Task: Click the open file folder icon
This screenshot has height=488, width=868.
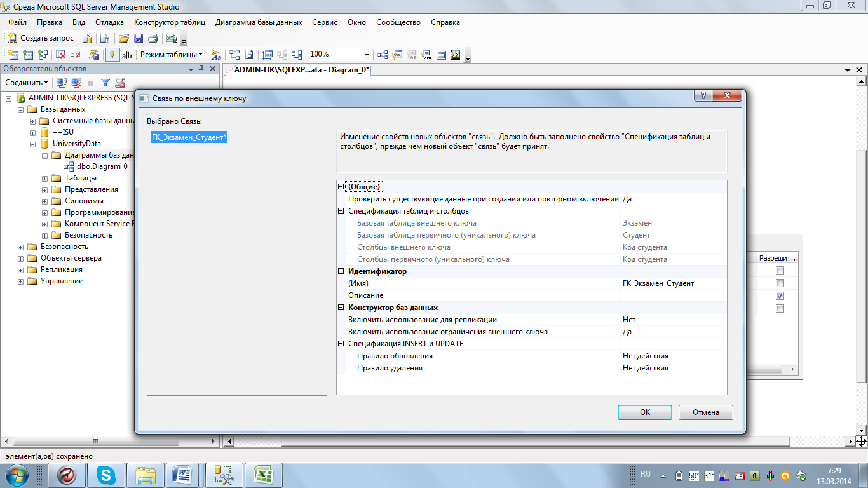Action: coord(123,38)
